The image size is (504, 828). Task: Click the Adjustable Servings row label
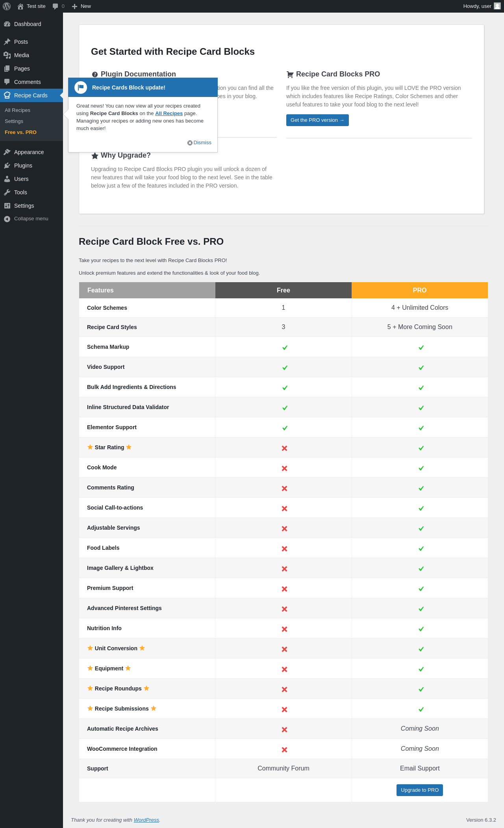[113, 528]
